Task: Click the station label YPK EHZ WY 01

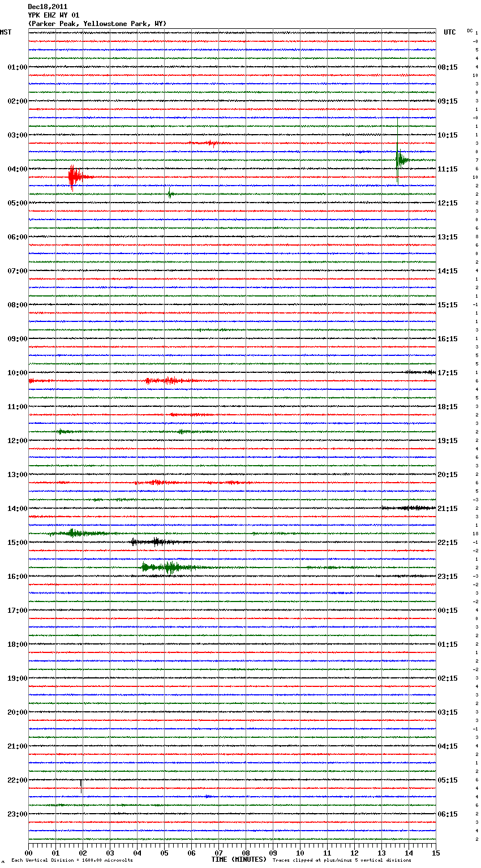Action: click(54, 15)
